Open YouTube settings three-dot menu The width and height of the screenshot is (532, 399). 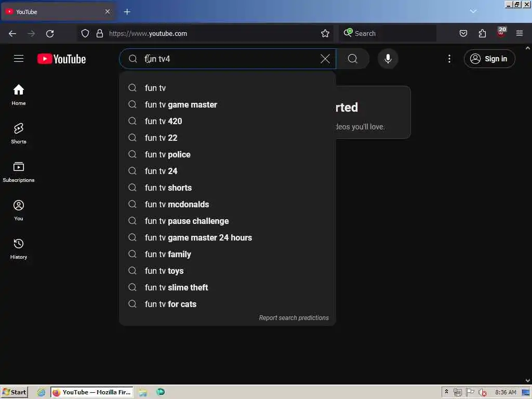[x=449, y=59]
